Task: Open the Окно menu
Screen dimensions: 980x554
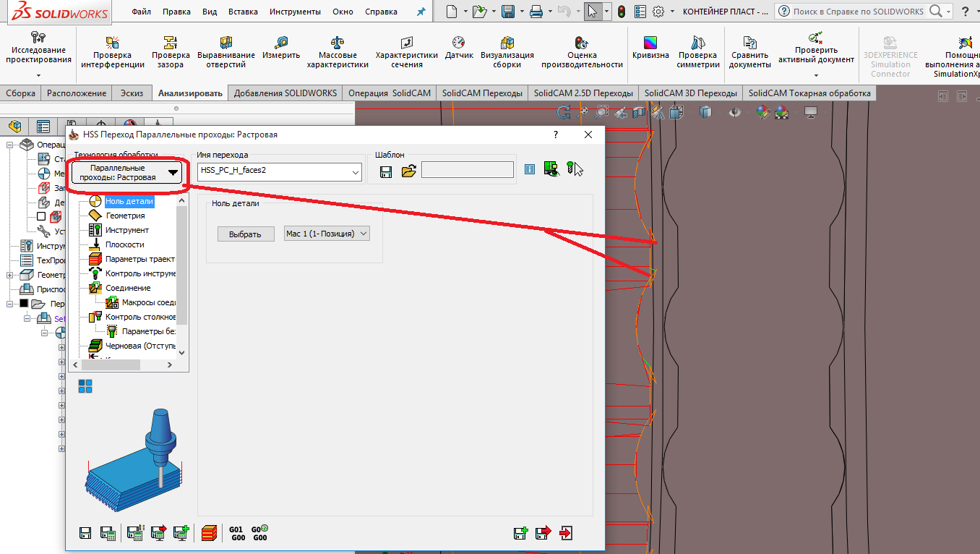Action: point(343,12)
